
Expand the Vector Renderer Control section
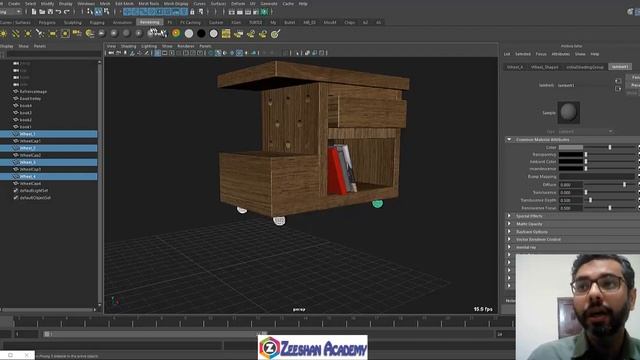(509, 239)
